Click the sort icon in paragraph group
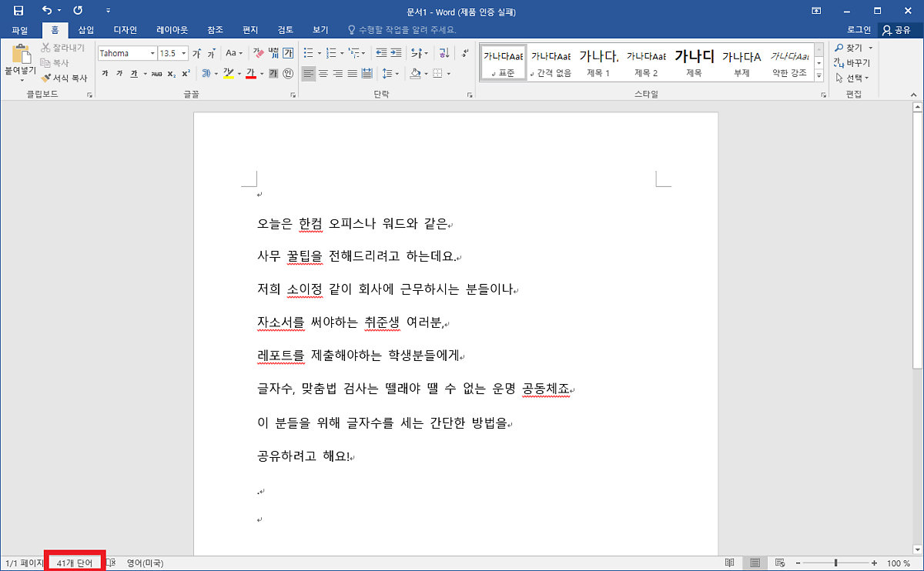Image resolution: width=924 pixels, height=571 pixels. click(444, 53)
